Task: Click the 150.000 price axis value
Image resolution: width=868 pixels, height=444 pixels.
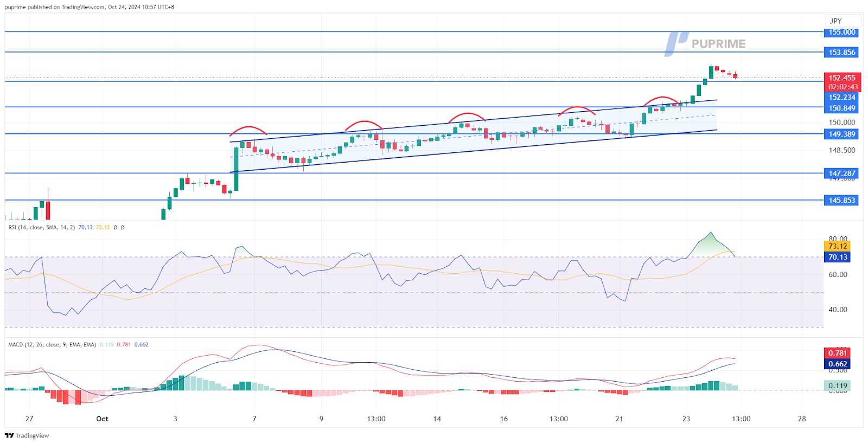Action: pyautogui.click(x=842, y=123)
